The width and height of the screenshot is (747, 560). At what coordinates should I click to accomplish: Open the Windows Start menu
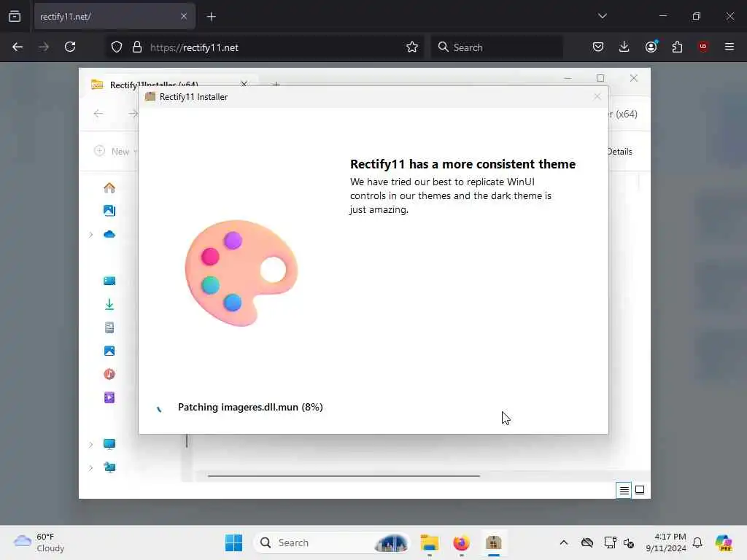coord(234,542)
